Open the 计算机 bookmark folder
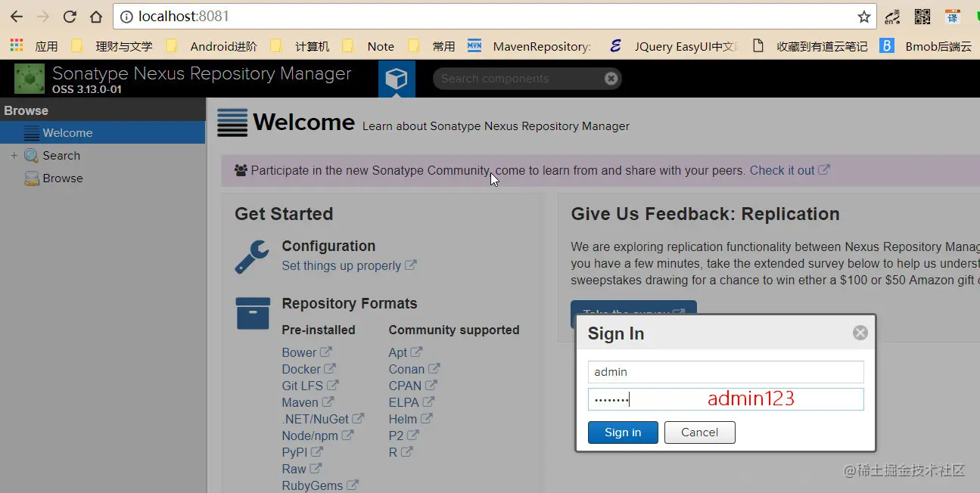 tap(301, 46)
